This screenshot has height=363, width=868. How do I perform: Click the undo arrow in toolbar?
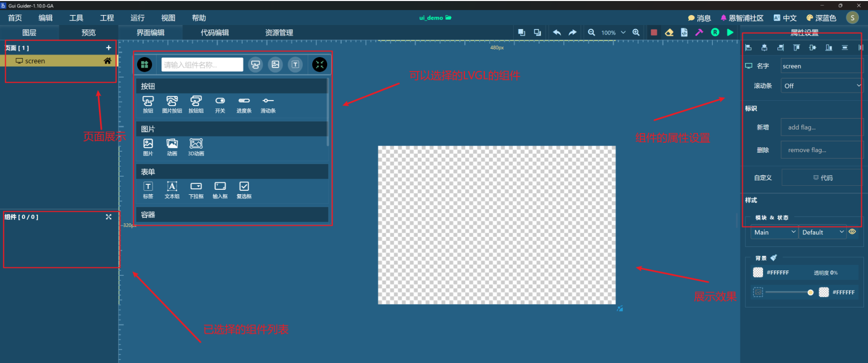pos(557,33)
